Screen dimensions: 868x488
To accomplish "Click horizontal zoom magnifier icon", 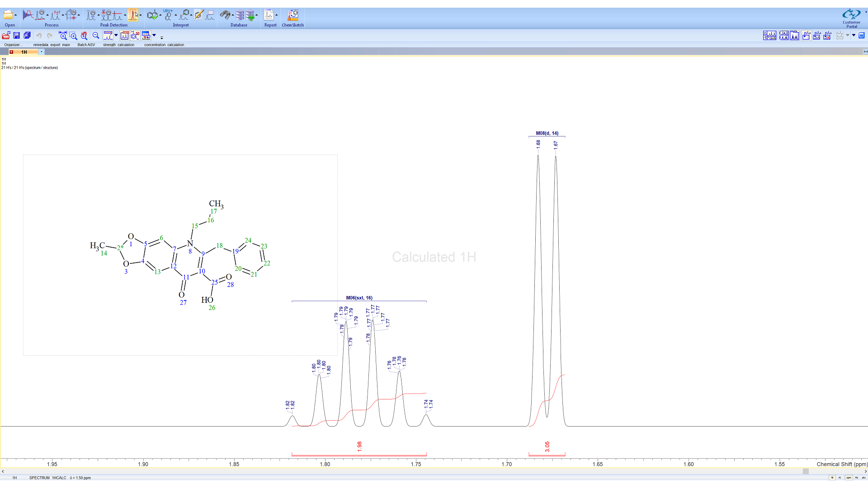I will [63, 36].
